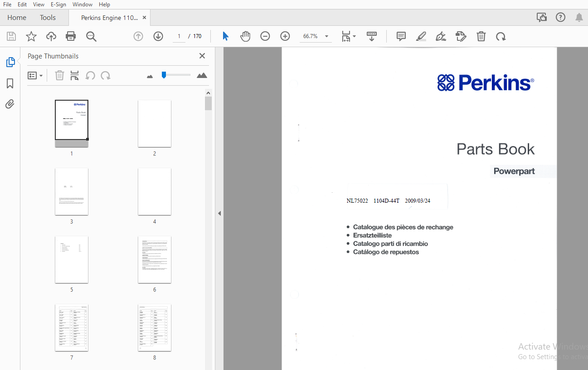Click print pages icon in thumbnails panel

(75, 75)
